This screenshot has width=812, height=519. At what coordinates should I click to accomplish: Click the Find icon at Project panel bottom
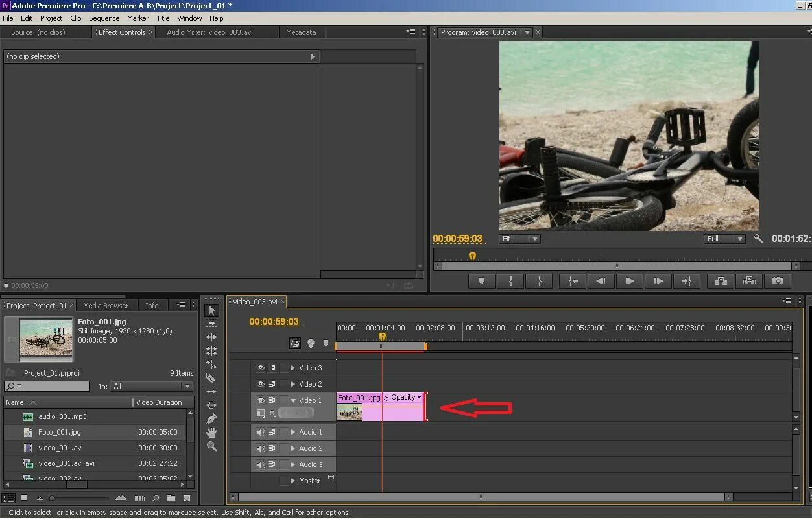pyautogui.click(x=155, y=498)
